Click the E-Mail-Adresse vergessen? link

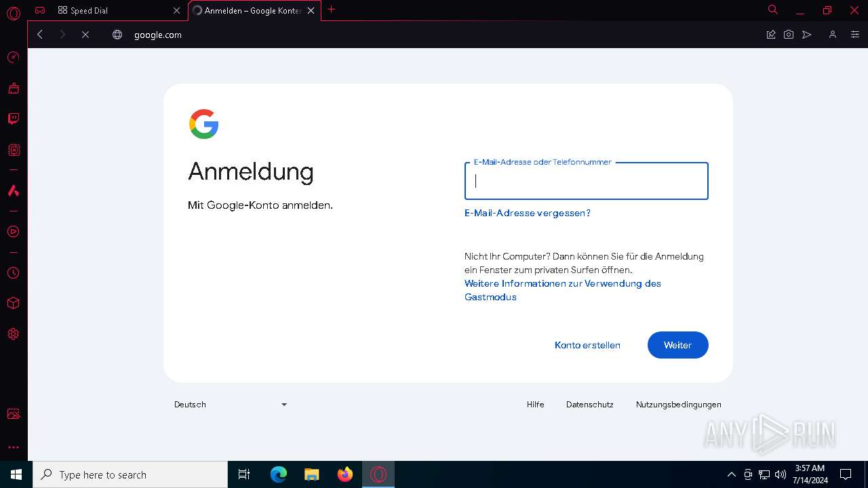click(x=528, y=213)
